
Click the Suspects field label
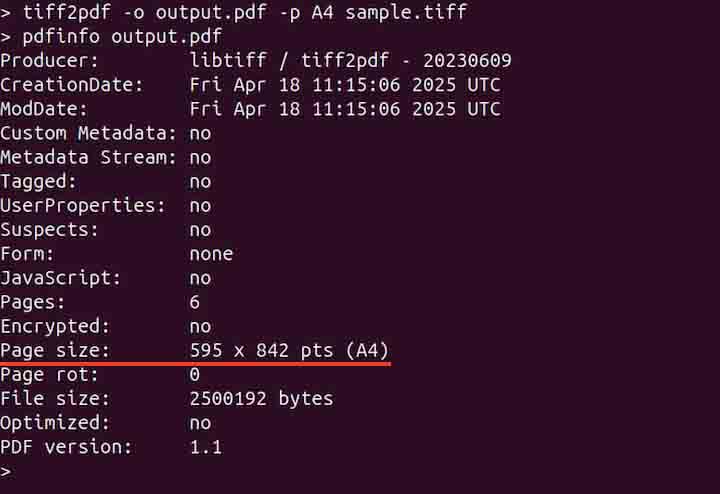coord(50,229)
